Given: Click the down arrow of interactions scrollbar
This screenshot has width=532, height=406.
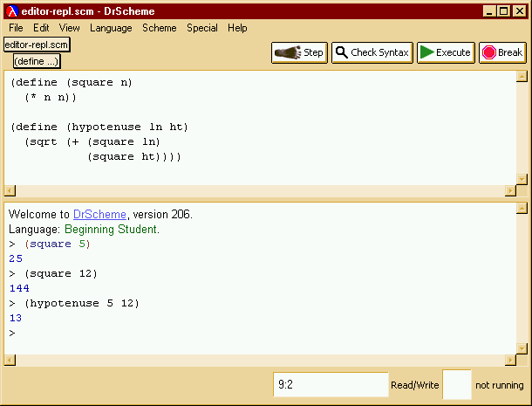Looking at the screenshot, I should pyautogui.click(x=522, y=348).
